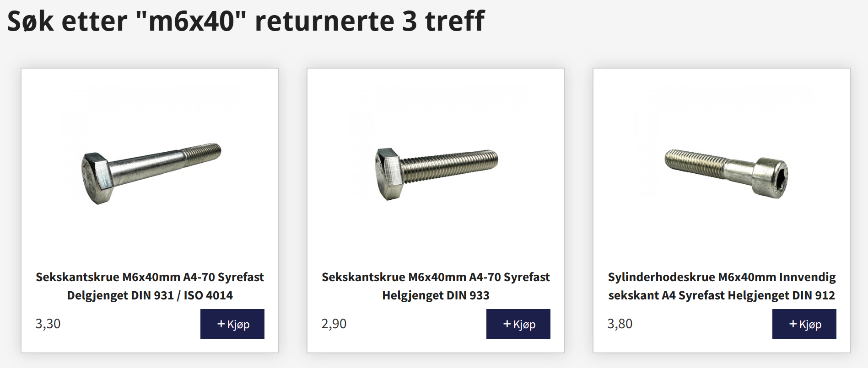Open the Sylinderhodeskrue M6x40mm Innvendig sekskant link
The width and height of the screenshot is (868, 368).
pos(722,286)
